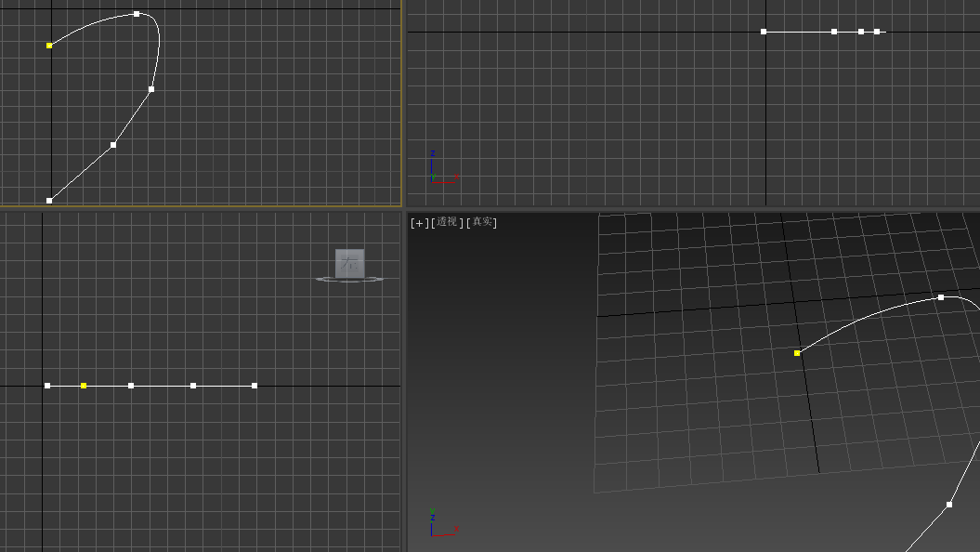Select the rightmost vertex in the front view
This screenshot has height=552, width=980.
pos(877,32)
